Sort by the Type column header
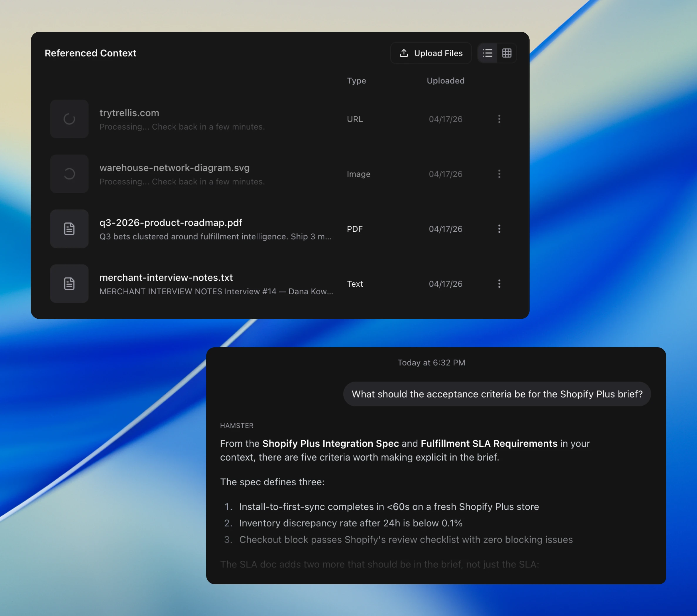This screenshot has height=616, width=697. pyautogui.click(x=356, y=81)
